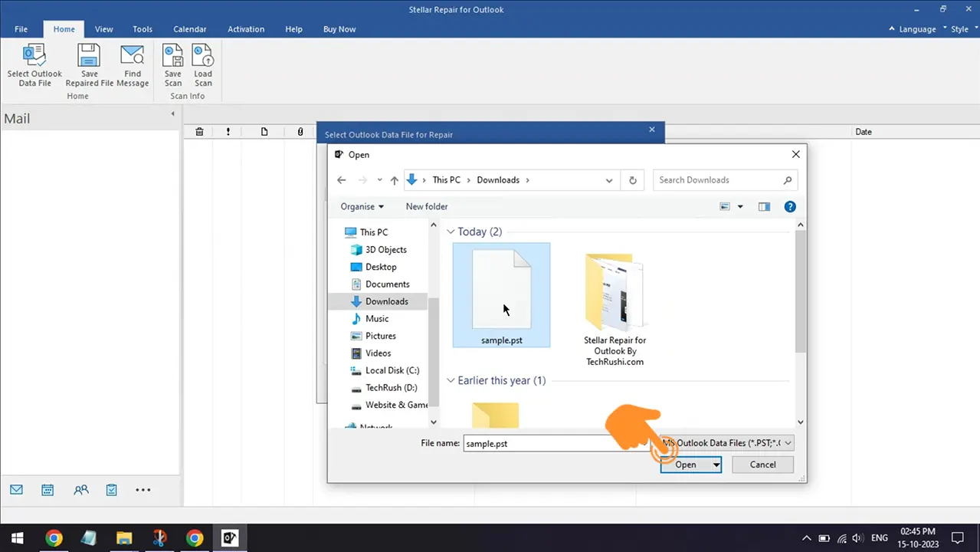Click in the Search Downloads field

pos(719,180)
